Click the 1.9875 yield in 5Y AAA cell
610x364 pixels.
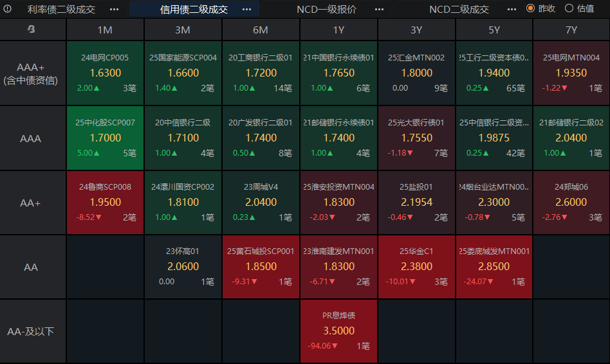(494, 138)
